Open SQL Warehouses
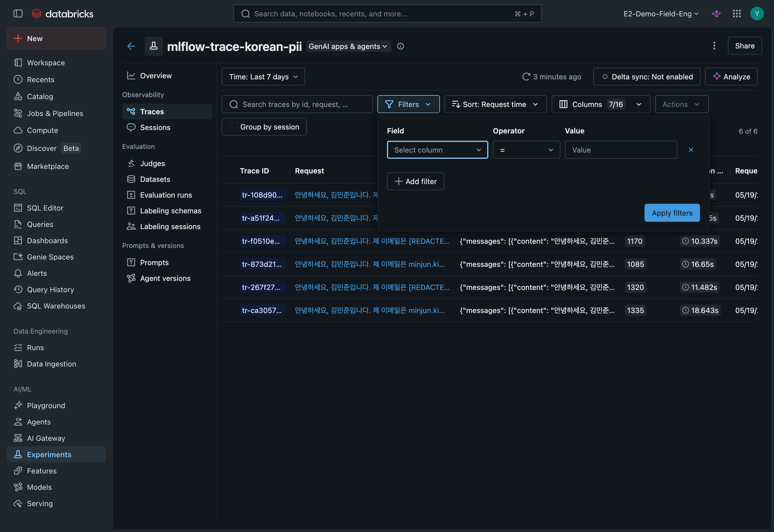 56,306
